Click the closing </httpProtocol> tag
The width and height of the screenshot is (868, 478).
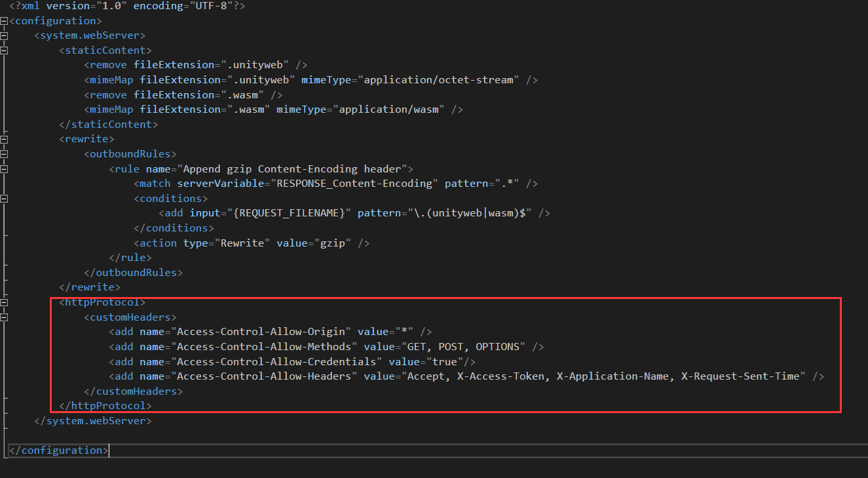coord(105,406)
